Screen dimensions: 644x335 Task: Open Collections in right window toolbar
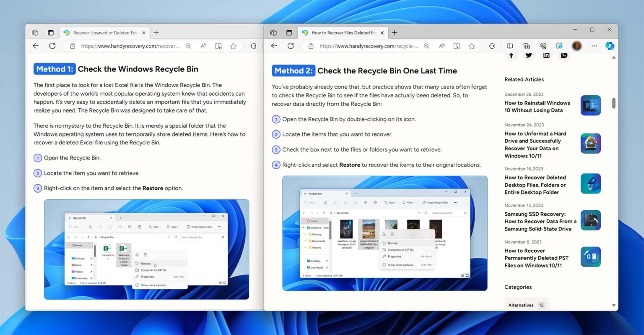pyautogui.click(x=527, y=46)
